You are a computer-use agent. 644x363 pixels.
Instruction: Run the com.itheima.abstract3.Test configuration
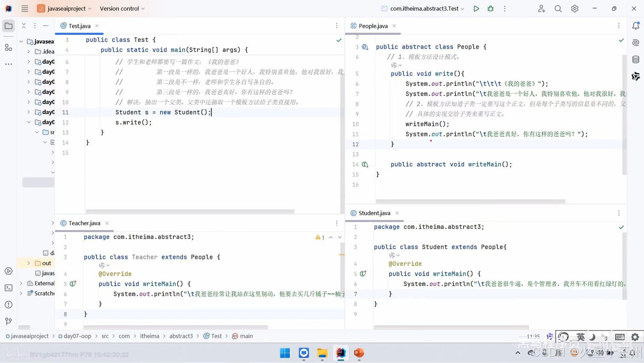click(476, 8)
